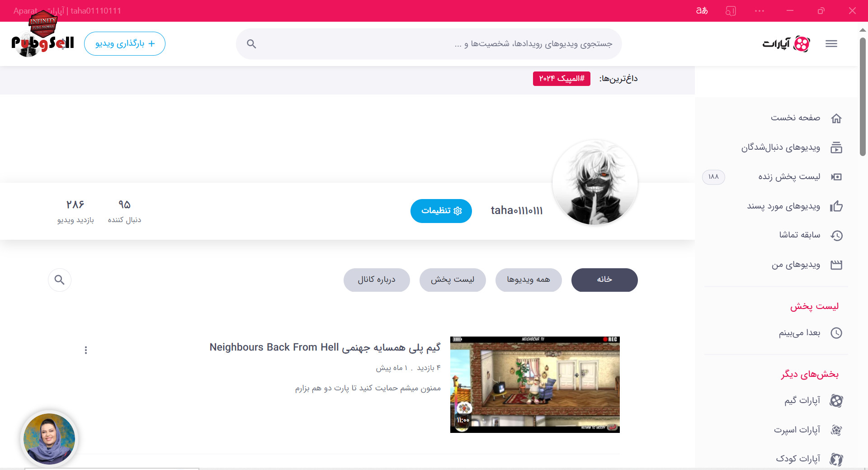Click the بارگذاری ویدیو upload button
This screenshot has height=470, width=868.
(x=125, y=44)
